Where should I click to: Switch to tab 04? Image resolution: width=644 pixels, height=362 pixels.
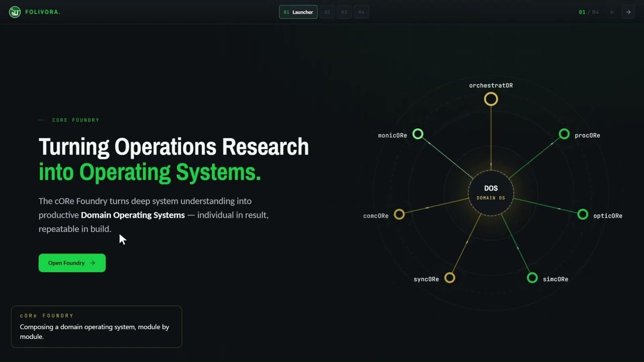click(361, 12)
